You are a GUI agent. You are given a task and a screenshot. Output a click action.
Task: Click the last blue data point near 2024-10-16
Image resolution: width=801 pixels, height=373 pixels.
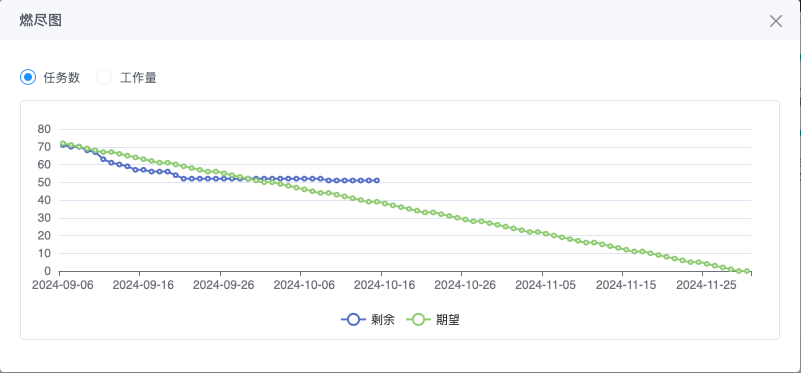[x=377, y=180]
